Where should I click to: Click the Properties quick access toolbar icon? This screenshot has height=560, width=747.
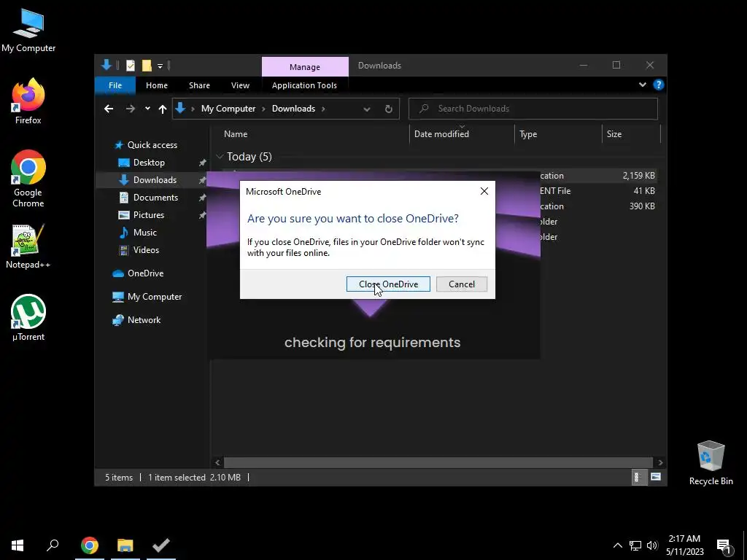click(x=130, y=66)
